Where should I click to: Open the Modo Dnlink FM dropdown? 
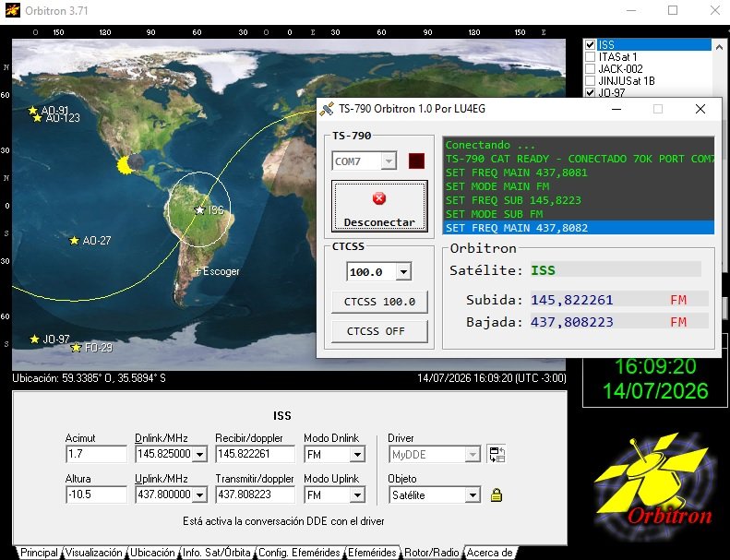point(357,454)
